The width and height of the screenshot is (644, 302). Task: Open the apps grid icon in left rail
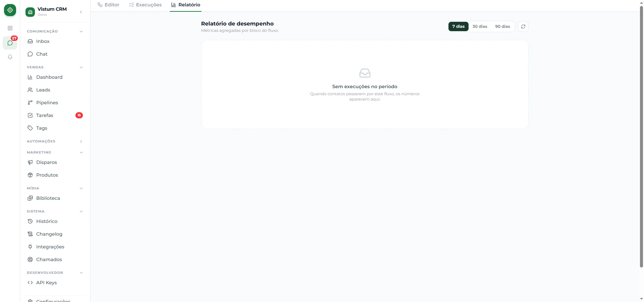tap(10, 28)
